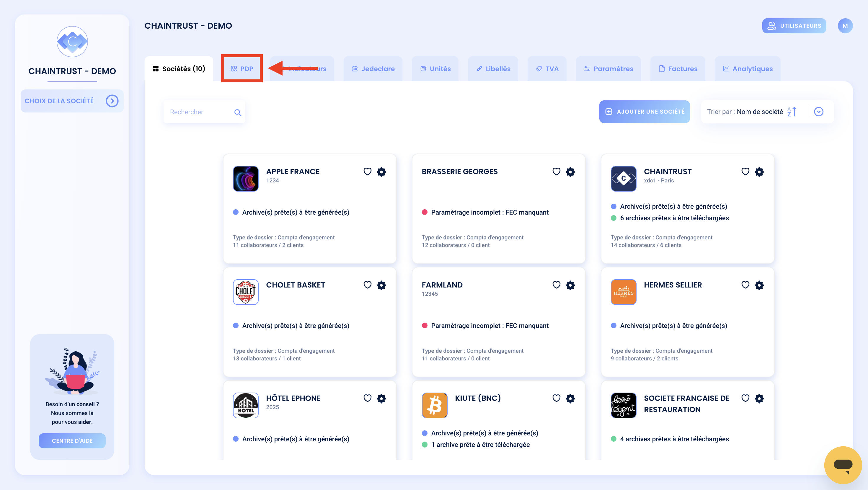
Task: Open the FARMLAND company name
Action: point(442,285)
